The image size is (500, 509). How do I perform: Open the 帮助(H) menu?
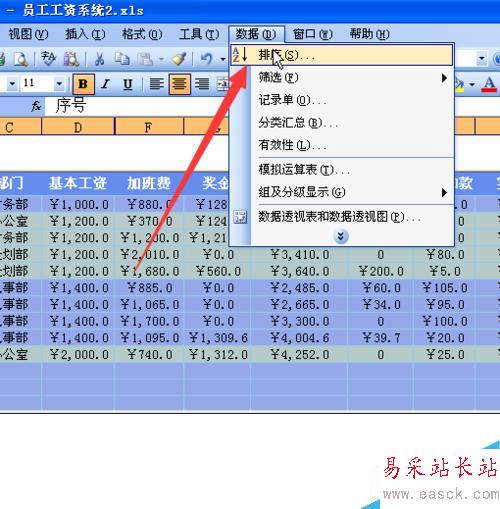coord(369,34)
